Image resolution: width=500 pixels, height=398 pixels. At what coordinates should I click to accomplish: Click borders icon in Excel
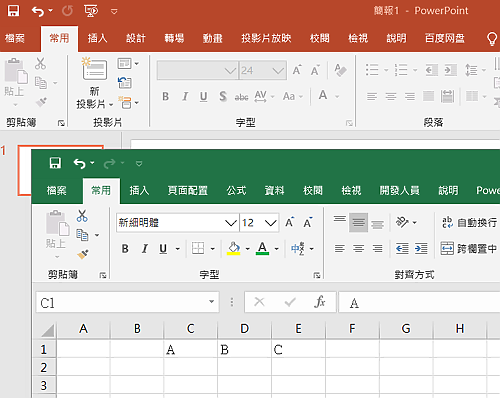[198, 248]
